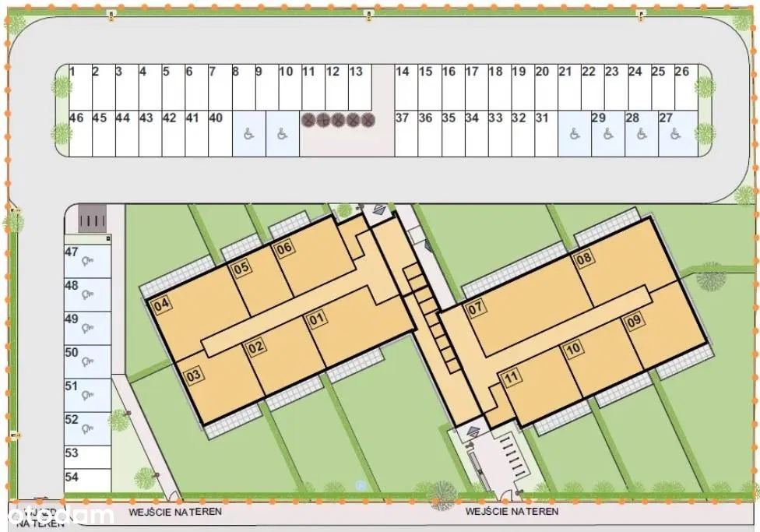This screenshot has height=532, width=760.
Task: Click the small icon in parking spot 47
Action: (x=88, y=261)
